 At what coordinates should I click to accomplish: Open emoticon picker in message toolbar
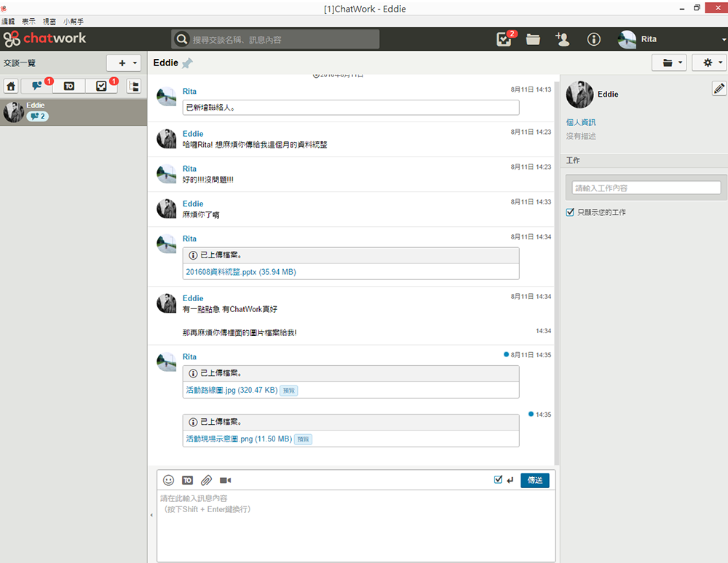click(x=169, y=481)
